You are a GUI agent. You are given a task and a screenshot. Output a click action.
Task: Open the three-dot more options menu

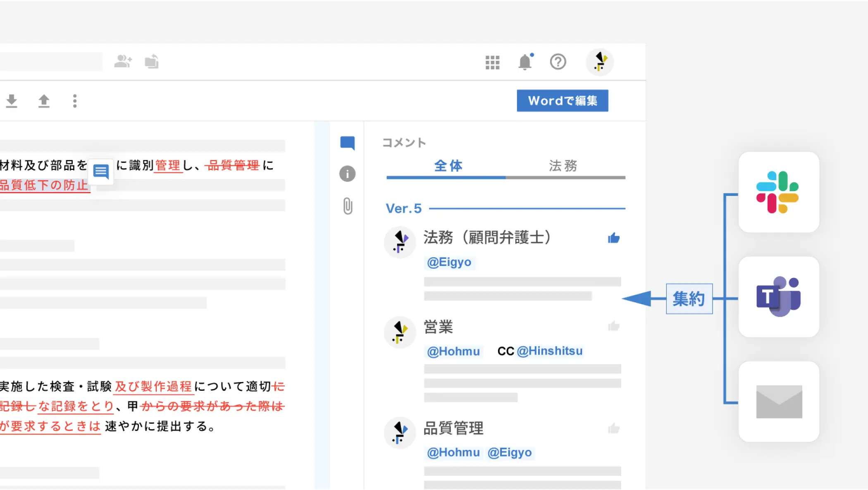(75, 101)
